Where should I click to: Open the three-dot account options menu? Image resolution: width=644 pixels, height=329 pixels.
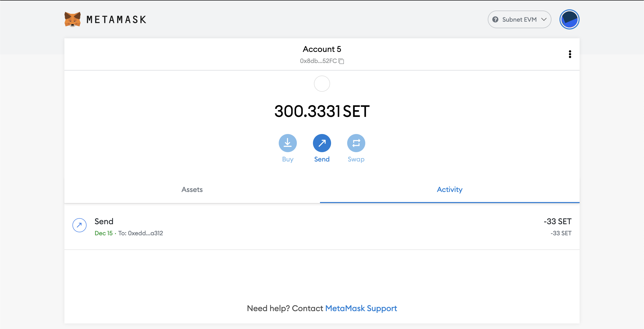(570, 54)
